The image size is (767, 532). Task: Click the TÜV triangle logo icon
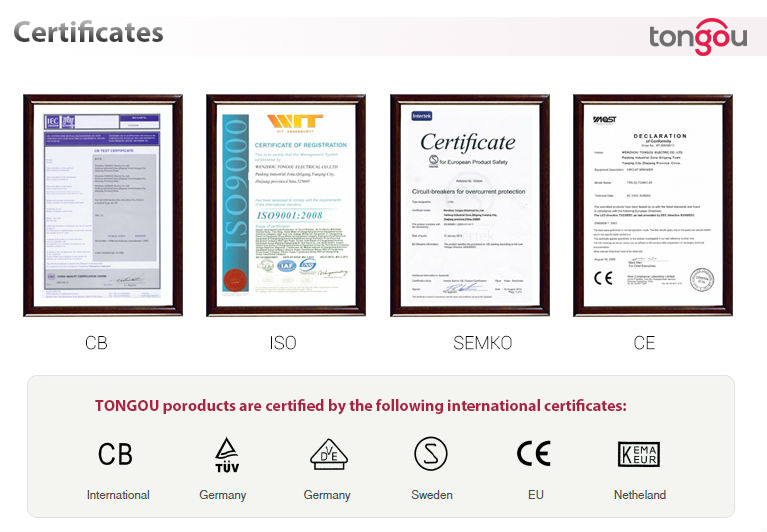[227, 455]
